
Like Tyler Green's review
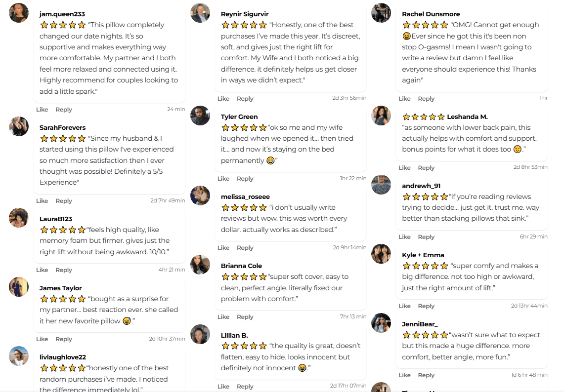(x=223, y=179)
